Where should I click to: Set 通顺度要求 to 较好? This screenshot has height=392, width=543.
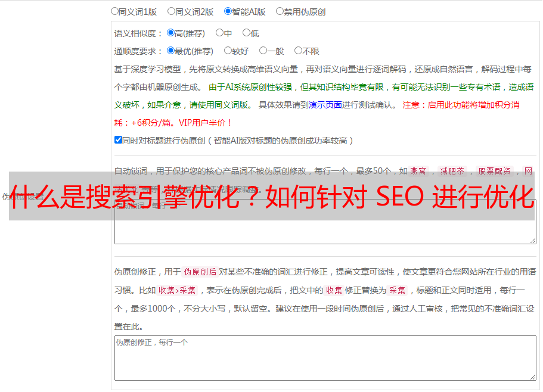[228, 51]
